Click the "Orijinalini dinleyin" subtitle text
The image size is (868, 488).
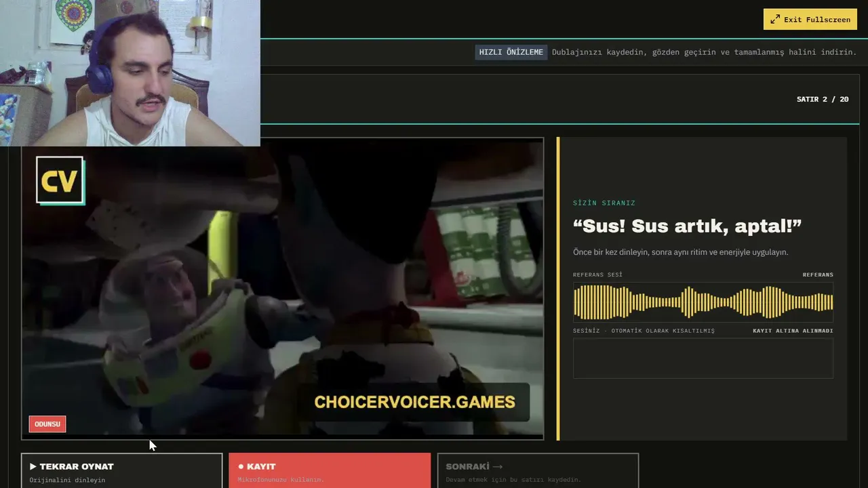(x=67, y=480)
